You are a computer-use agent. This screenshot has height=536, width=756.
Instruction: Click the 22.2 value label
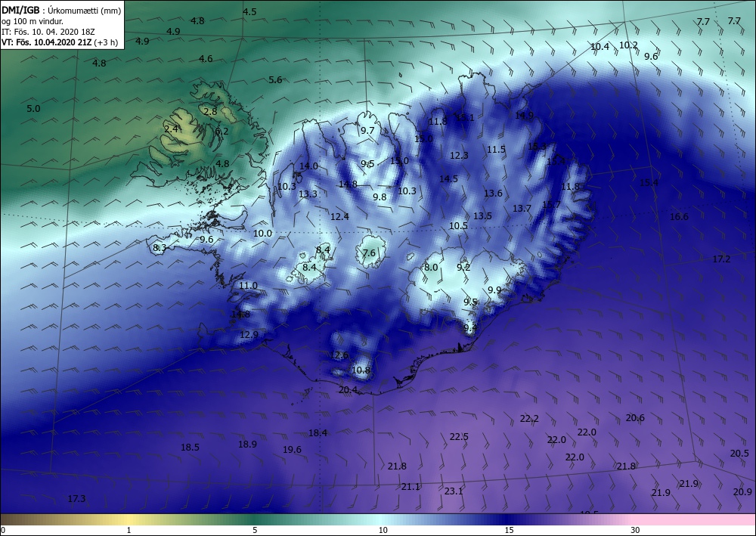529,418
